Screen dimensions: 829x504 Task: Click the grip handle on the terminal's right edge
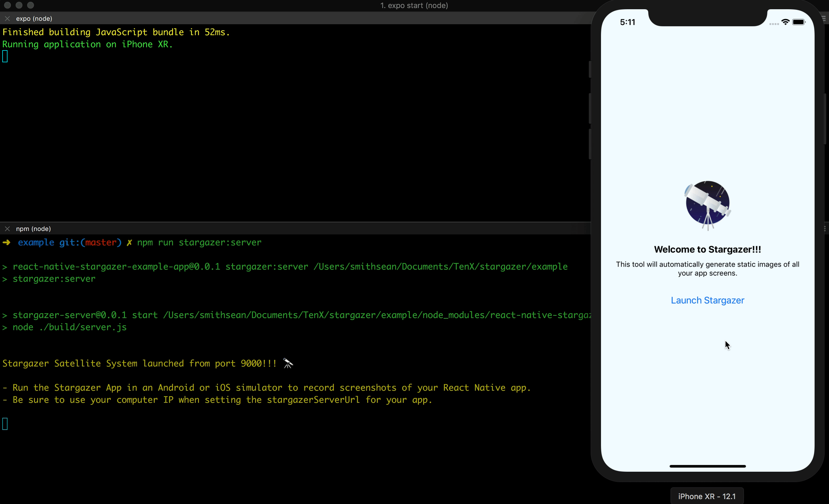click(x=826, y=228)
